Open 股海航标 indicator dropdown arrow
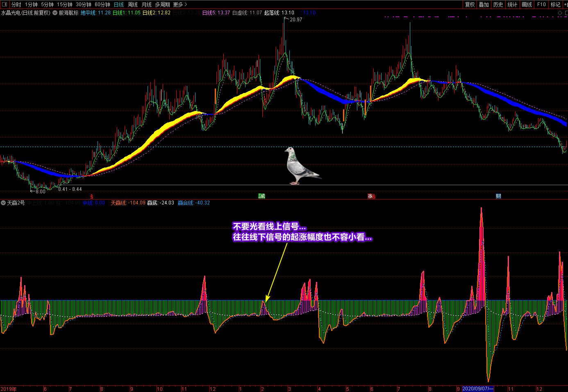The width and height of the screenshot is (568, 392). (55, 13)
